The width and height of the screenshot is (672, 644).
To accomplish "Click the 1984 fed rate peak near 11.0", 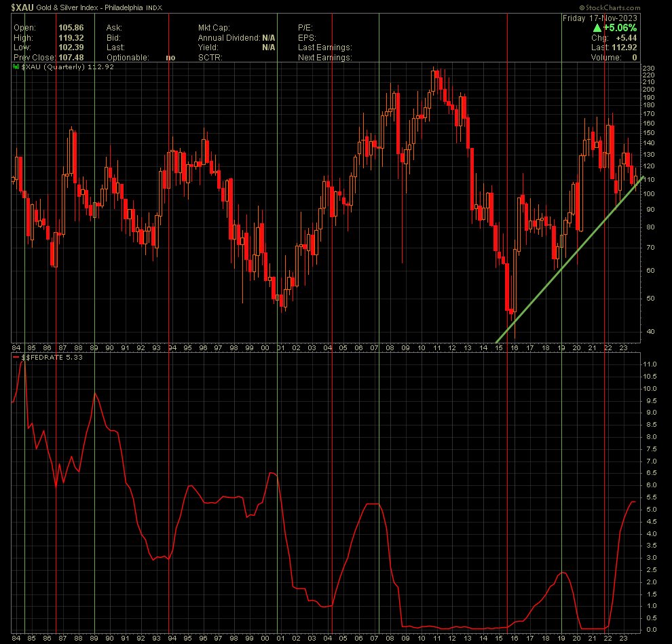I will pos(22,362).
